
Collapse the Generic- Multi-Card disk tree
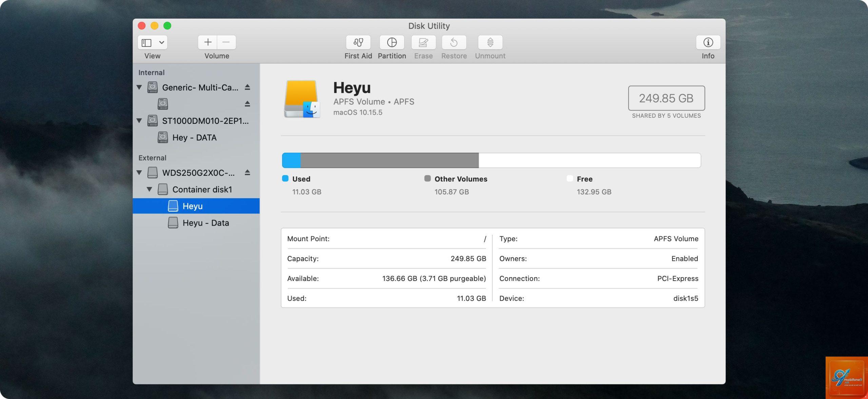[x=139, y=87]
